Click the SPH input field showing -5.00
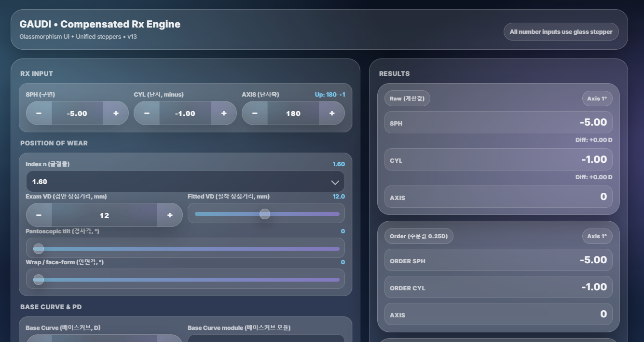 [x=77, y=114]
